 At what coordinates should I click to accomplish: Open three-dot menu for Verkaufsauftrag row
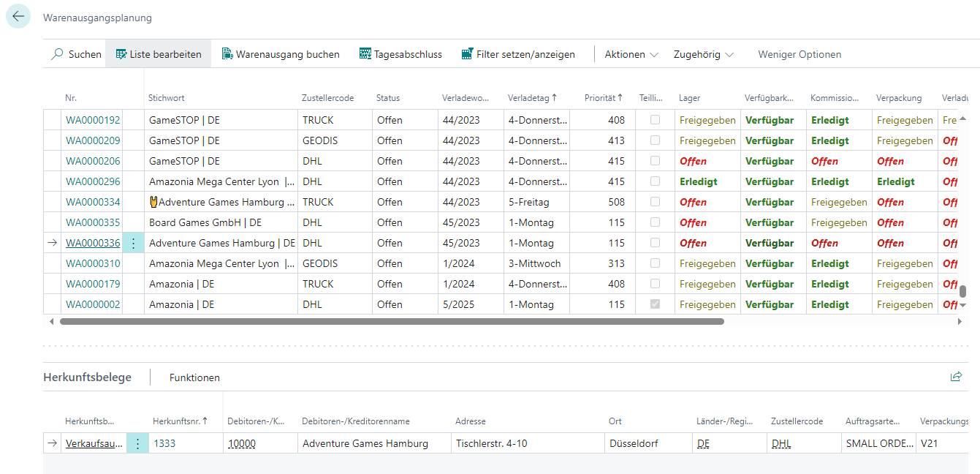pyautogui.click(x=137, y=443)
